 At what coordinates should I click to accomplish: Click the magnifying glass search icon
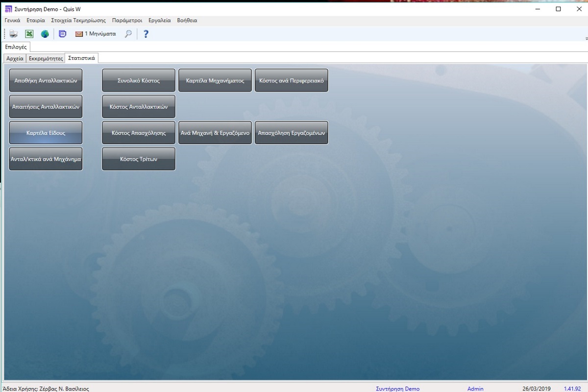click(x=128, y=34)
